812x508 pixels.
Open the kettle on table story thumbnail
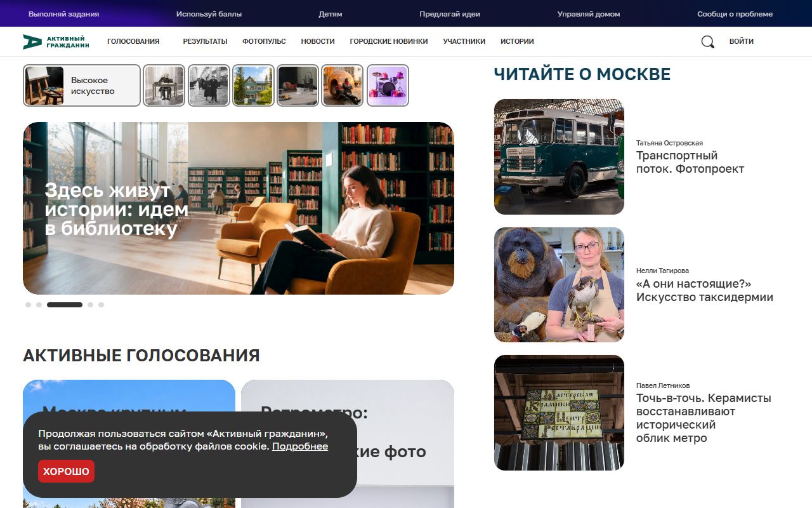click(298, 86)
